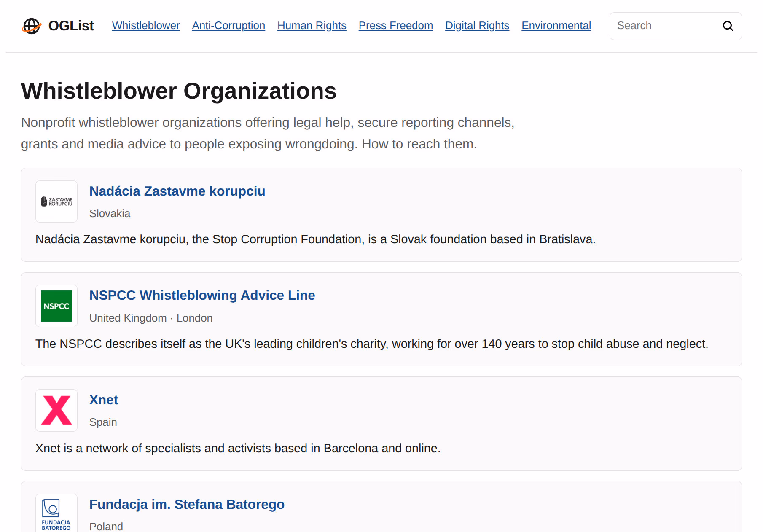
Task: Click the nonprofit whistleblower intro paragraph
Action: coord(268,133)
